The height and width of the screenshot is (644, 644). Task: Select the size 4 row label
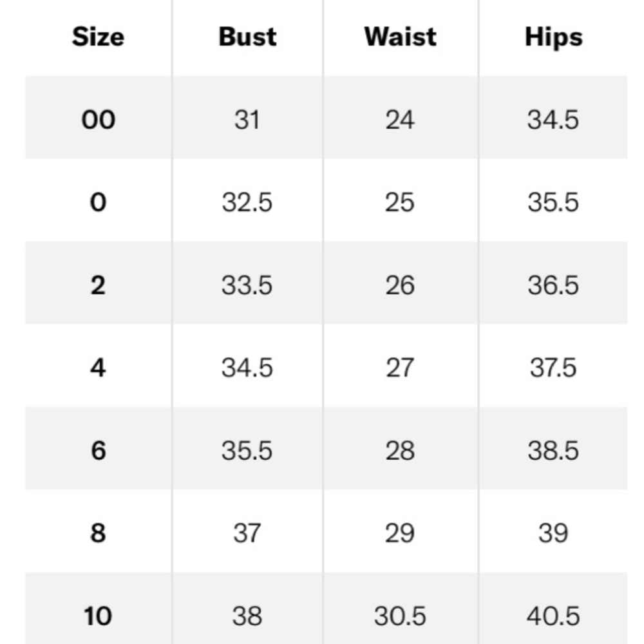tap(98, 368)
